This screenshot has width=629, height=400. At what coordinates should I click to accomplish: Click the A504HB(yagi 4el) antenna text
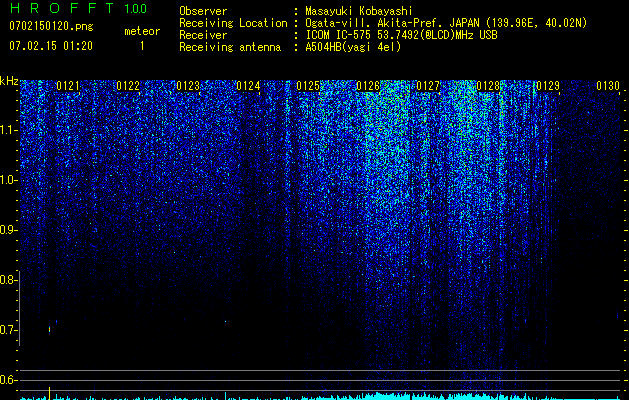click(353, 47)
